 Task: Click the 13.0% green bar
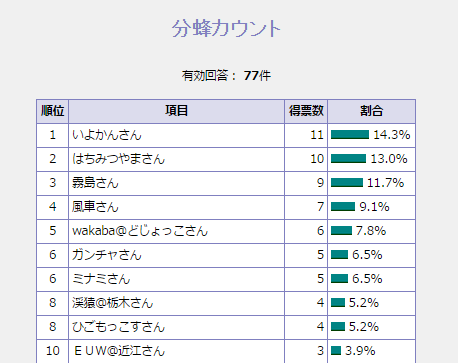tap(348, 159)
